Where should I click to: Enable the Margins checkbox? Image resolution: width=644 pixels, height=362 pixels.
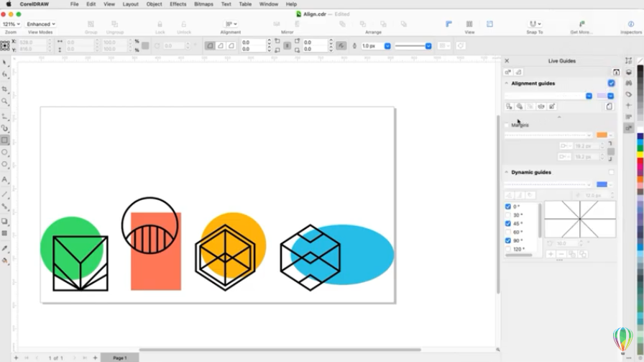(507, 125)
